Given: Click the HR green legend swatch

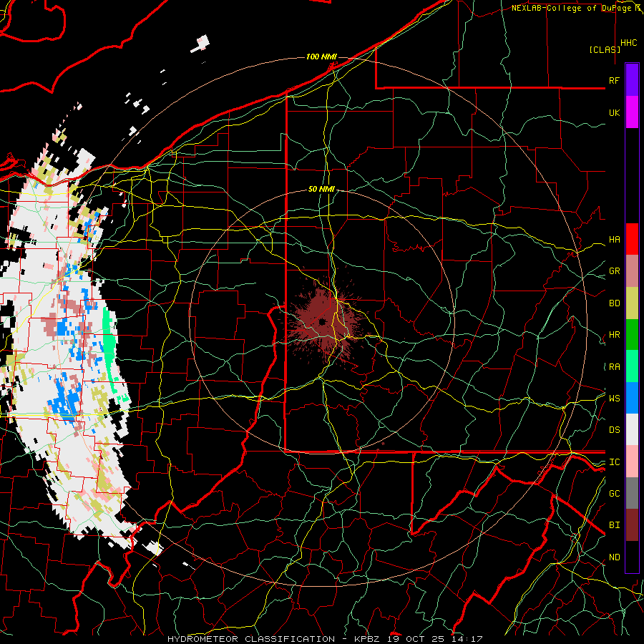Looking at the screenshot, I should point(632,335).
